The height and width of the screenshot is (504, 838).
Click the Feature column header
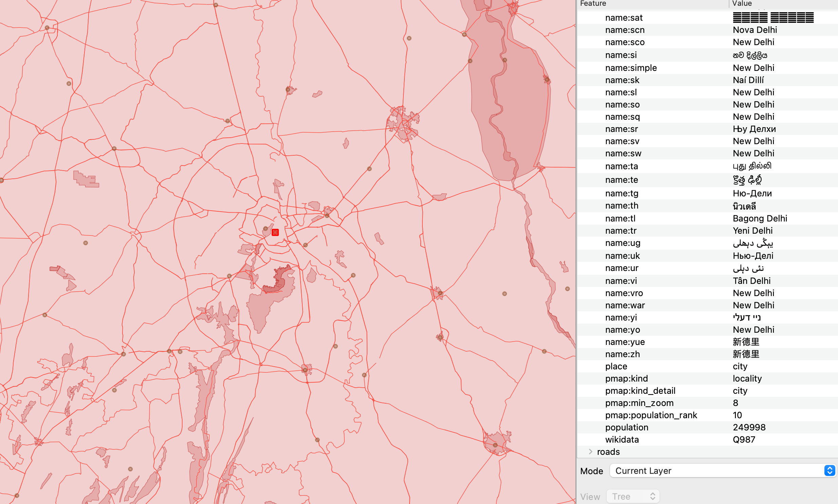[x=593, y=3]
